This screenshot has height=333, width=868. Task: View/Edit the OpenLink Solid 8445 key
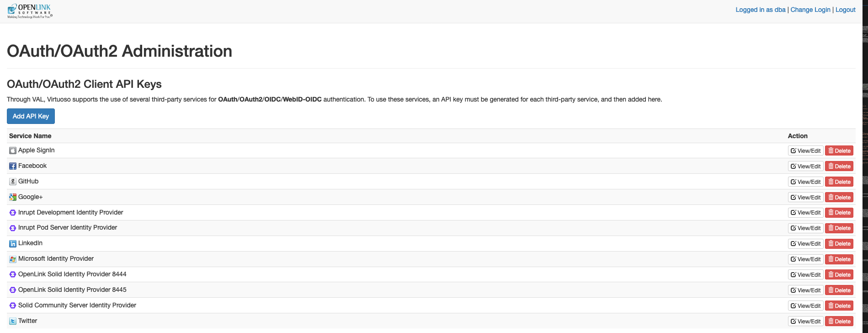coord(805,290)
